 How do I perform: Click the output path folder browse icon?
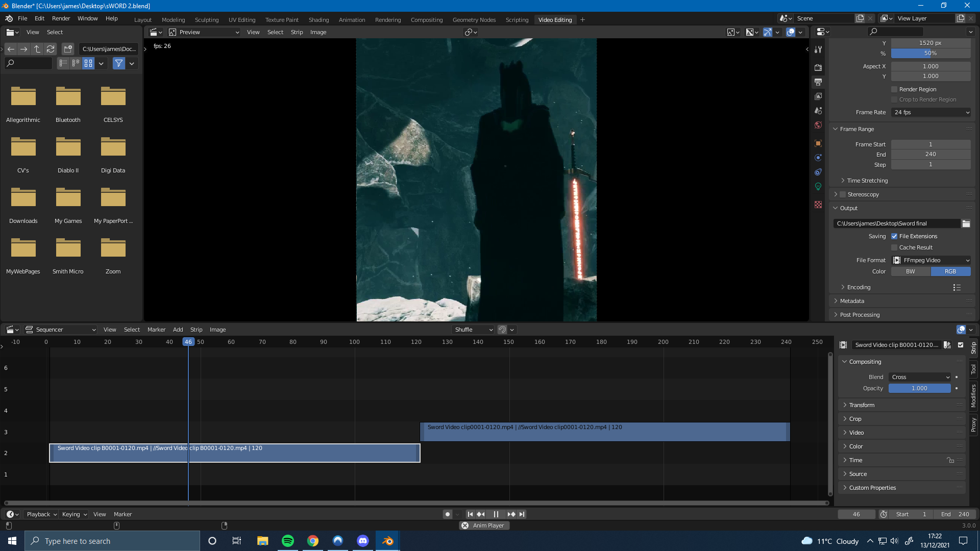[966, 223]
